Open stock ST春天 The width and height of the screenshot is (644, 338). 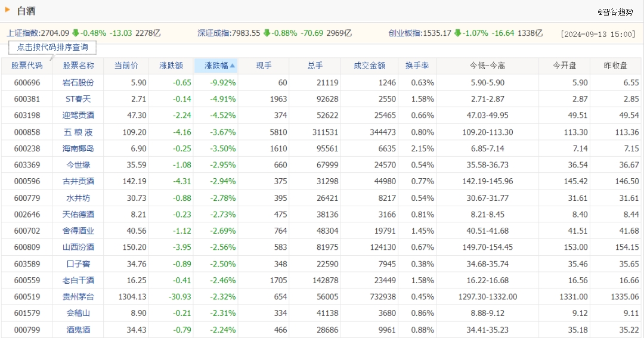pos(78,99)
